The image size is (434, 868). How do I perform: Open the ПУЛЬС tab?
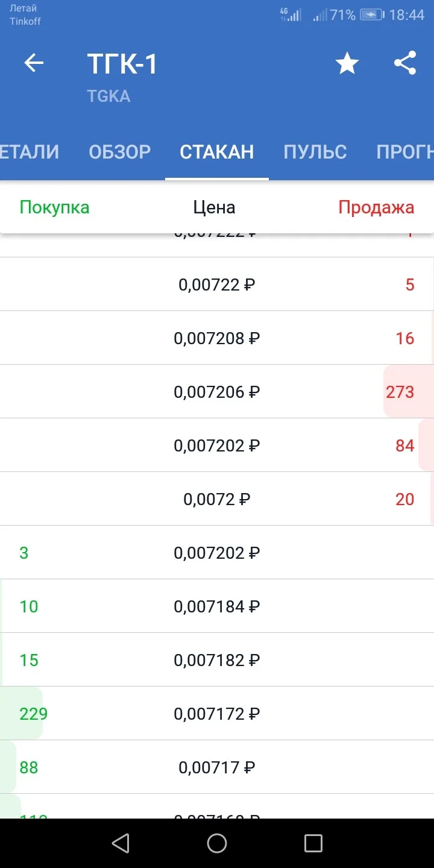315,152
